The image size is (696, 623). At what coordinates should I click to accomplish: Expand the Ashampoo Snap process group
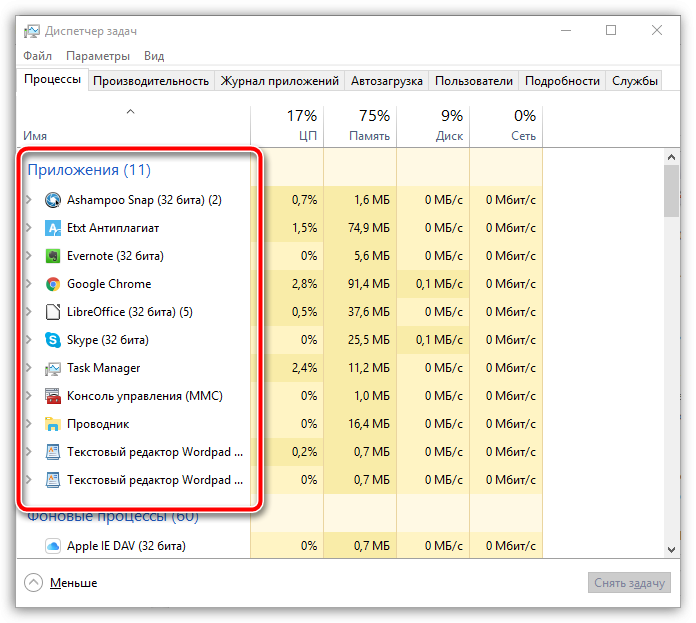(x=29, y=200)
